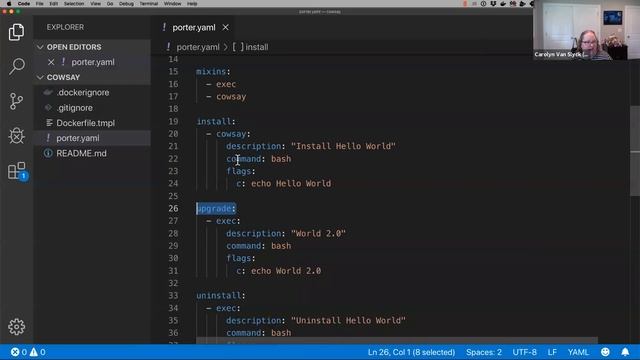640x360 pixels.
Task: Open the feedback smiley icon
Action: 605,352
